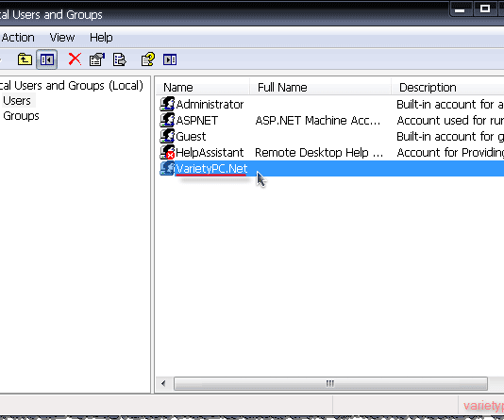This screenshot has width=504, height=420.
Task: Toggle the Show/Hide Console Tree button
Action: tap(47, 59)
